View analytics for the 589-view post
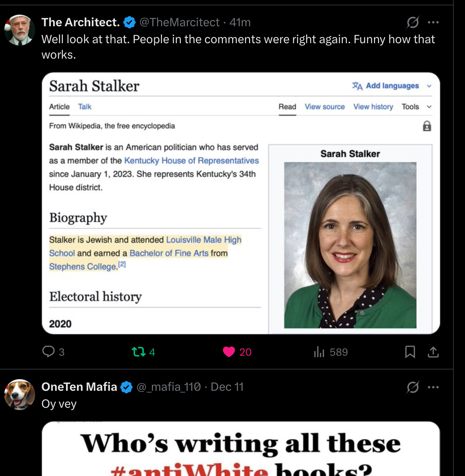The height and width of the screenshot is (476, 465). tap(320, 352)
